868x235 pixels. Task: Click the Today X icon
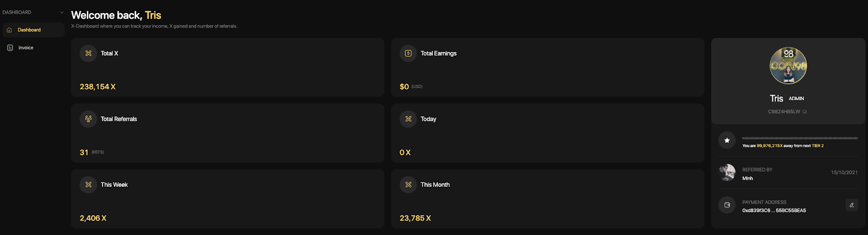(x=409, y=119)
